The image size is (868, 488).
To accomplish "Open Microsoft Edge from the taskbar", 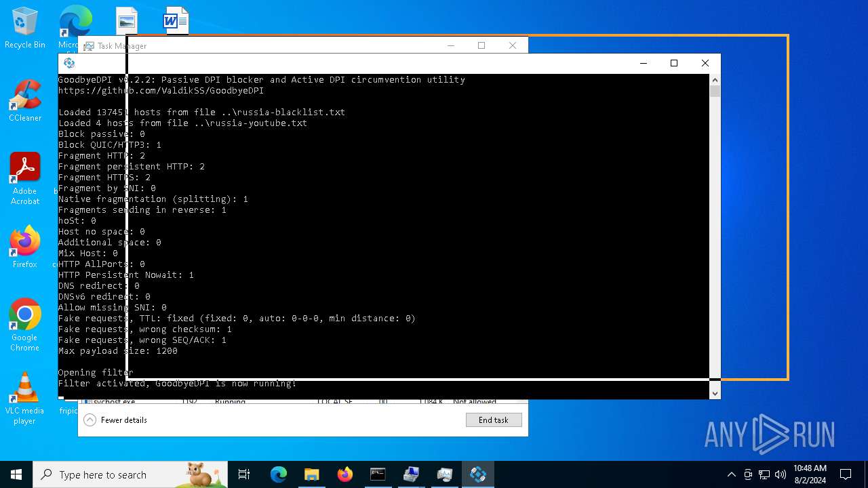I will (x=279, y=474).
